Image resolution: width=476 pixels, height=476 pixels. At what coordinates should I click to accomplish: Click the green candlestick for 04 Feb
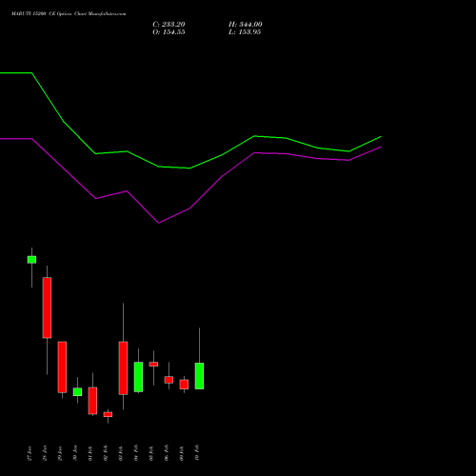pos(138,377)
